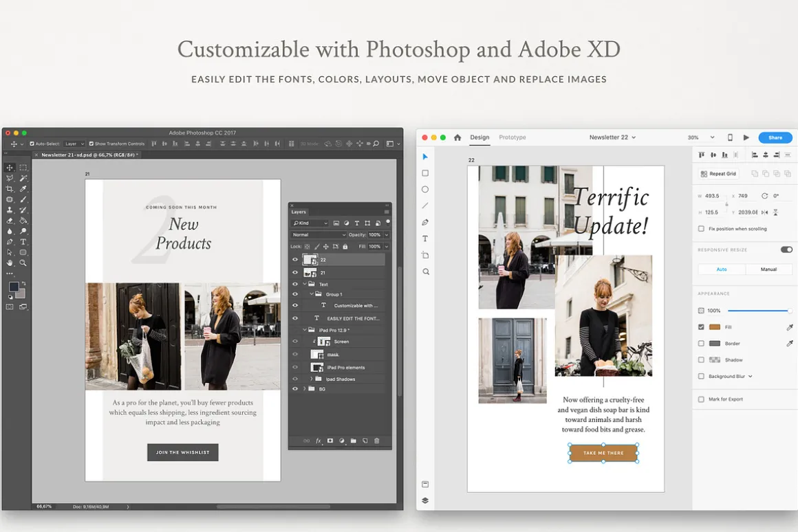The height and width of the screenshot is (532, 798).
Task: Enable Background Blur checkbox
Action: 701,377
